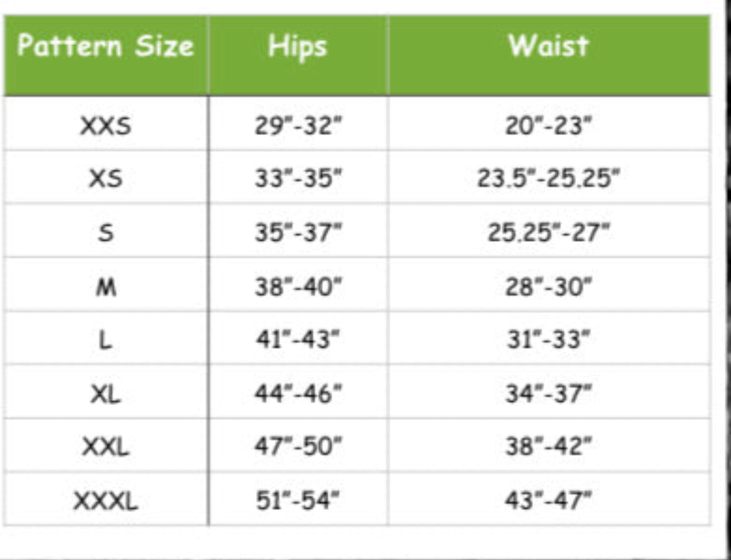Click waist measurement 28"-30"
Image resolution: width=731 pixels, height=560 pixels.
[548, 287]
